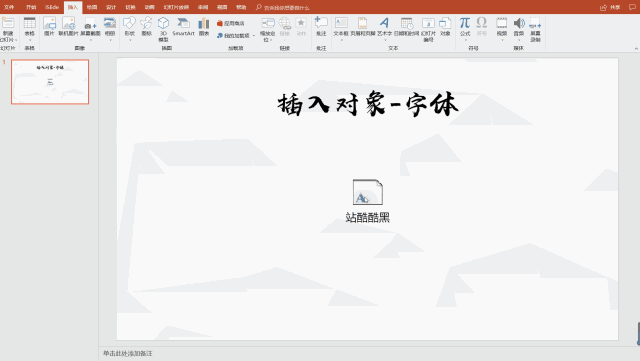Click the 站酷酷黑 object label
640x361 pixels.
pyautogui.click(x=368, y=217)
